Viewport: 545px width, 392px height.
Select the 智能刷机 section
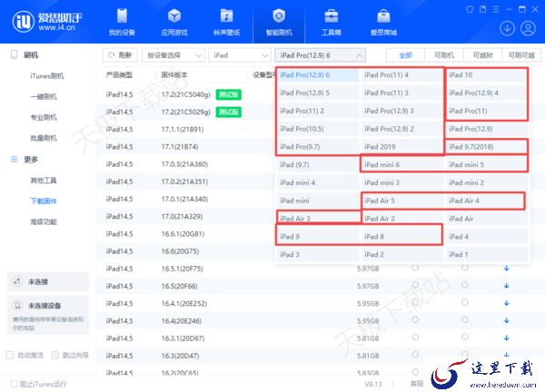point(279,22)
